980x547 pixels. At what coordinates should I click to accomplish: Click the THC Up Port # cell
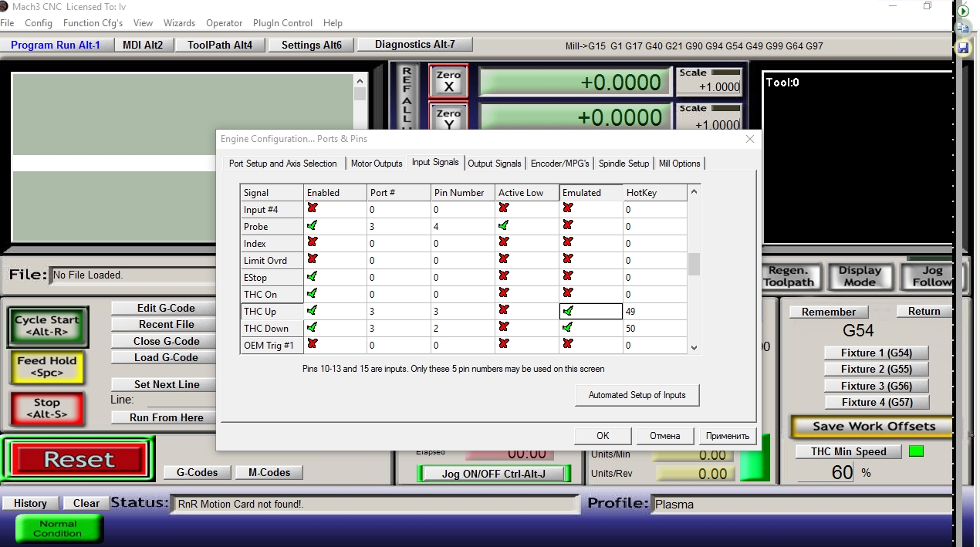click(399, 311)
